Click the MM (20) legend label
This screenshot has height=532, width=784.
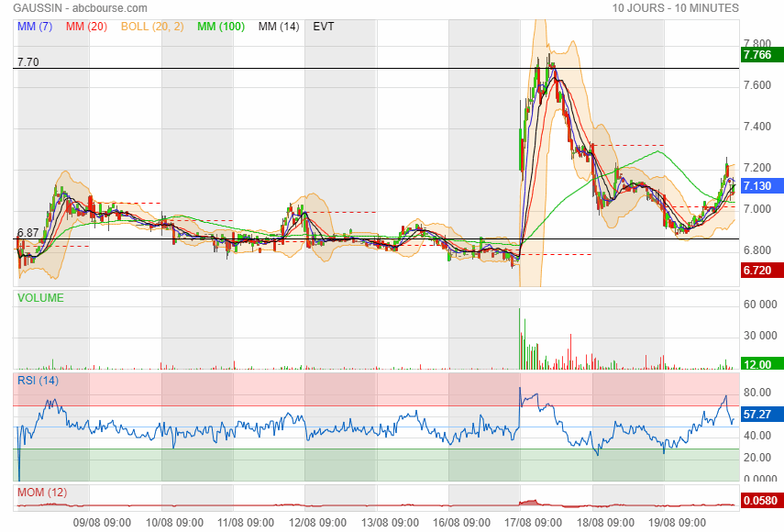coord(86,27)
